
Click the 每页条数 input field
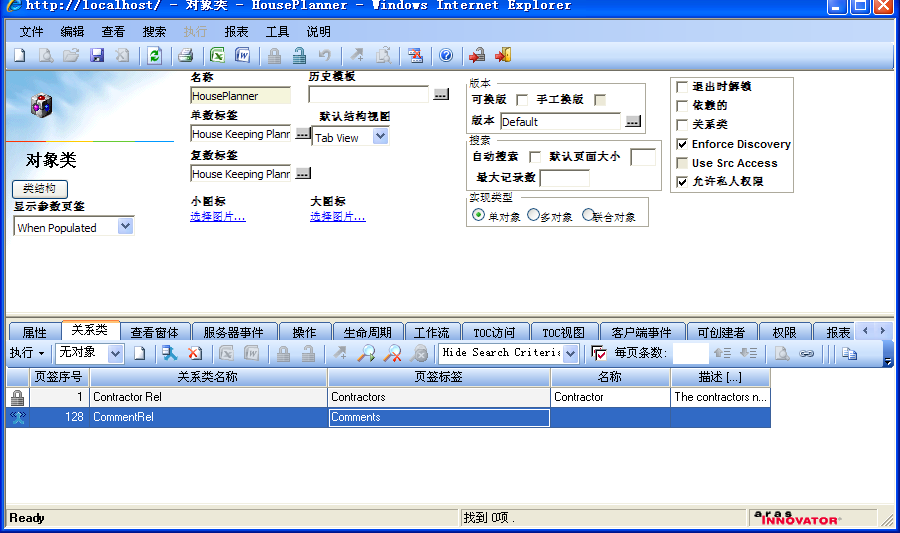coord(690,353)
